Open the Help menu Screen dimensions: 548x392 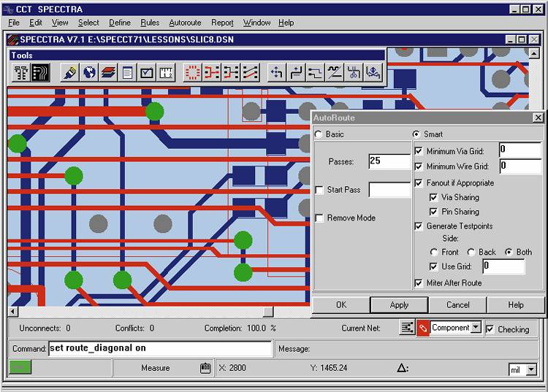(x=286, y=23)
